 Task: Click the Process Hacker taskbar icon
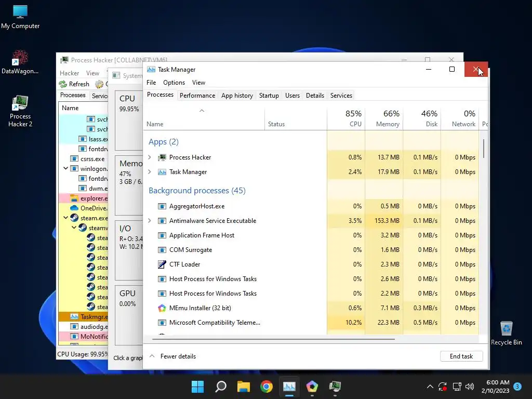pos(335,387)
